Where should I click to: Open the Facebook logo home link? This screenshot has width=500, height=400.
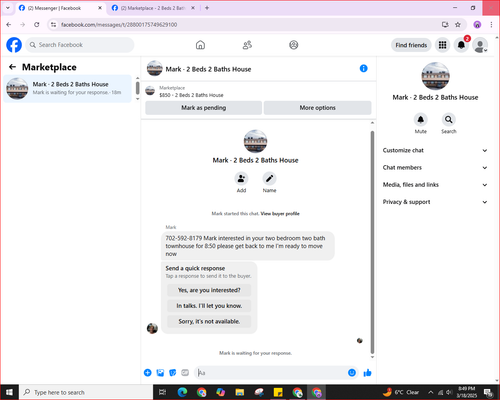[14, 45]
